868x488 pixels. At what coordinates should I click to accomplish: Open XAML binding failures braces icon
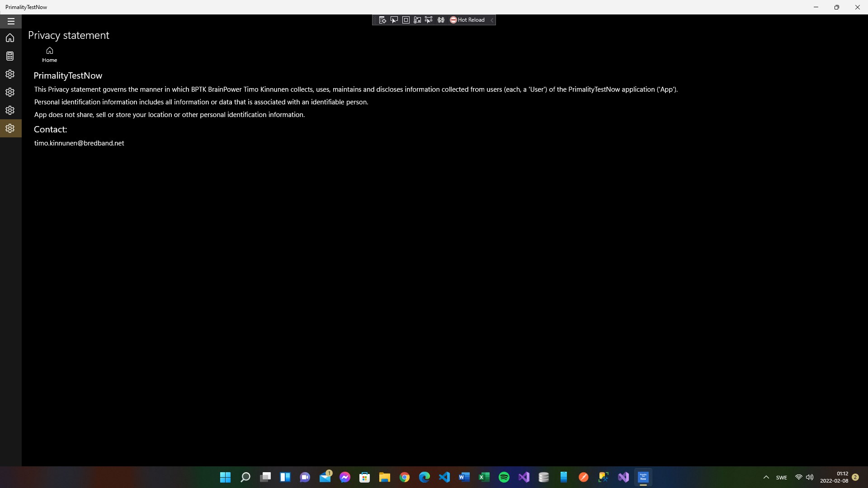(441, 20)
